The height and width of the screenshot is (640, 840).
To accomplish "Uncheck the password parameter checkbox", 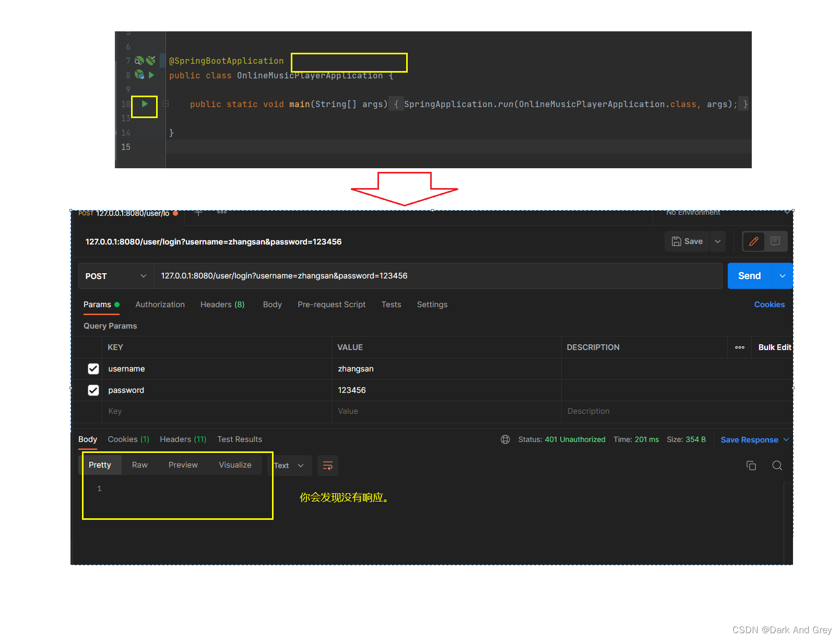I will (x=93, y=390).
